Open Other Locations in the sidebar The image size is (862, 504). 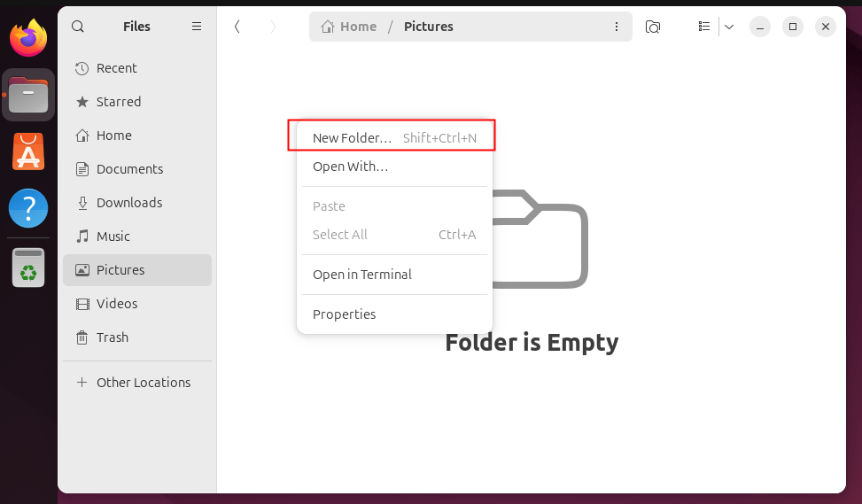click(x=137, y=382)
